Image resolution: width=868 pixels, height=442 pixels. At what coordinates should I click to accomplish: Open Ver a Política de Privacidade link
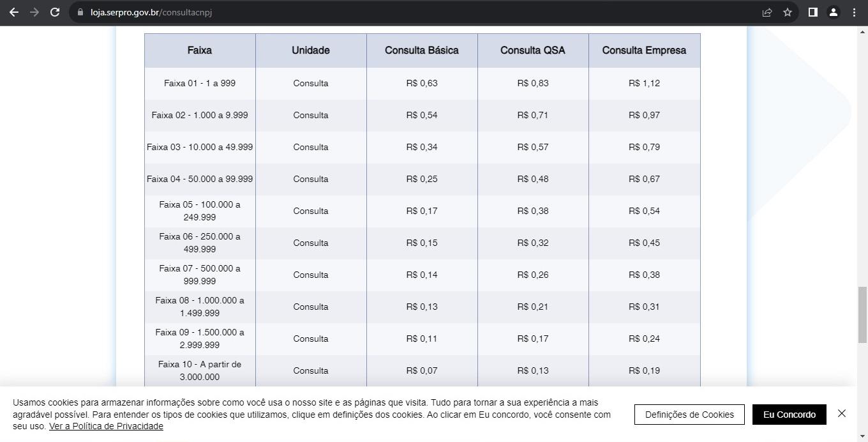tap(106, 426)
